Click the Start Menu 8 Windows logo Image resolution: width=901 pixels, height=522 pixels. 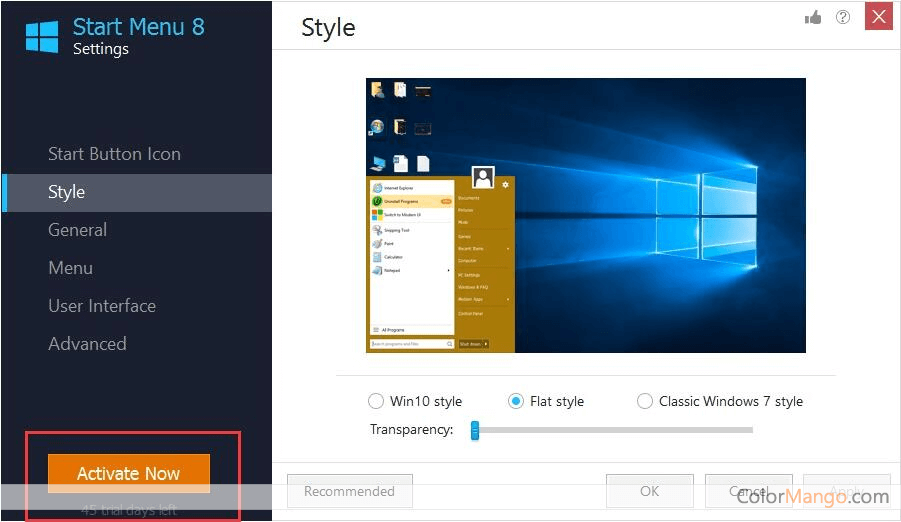[42, 36]
